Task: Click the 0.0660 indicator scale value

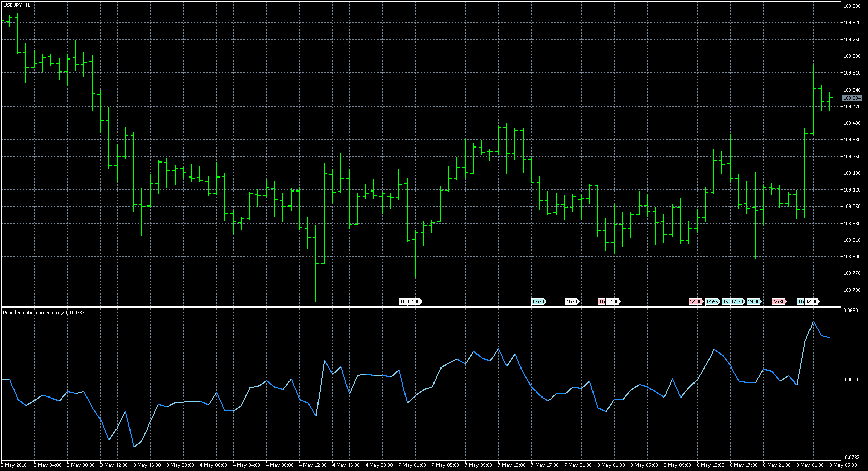Action: pyautogui.click(x=851, y=311)
